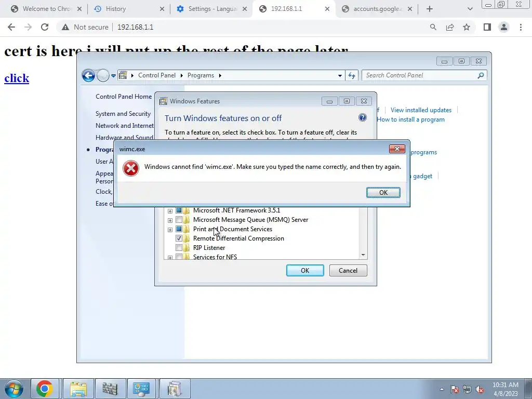
Task: Toggle Services for NFS checkbox
Action: (x=179, y=257)
